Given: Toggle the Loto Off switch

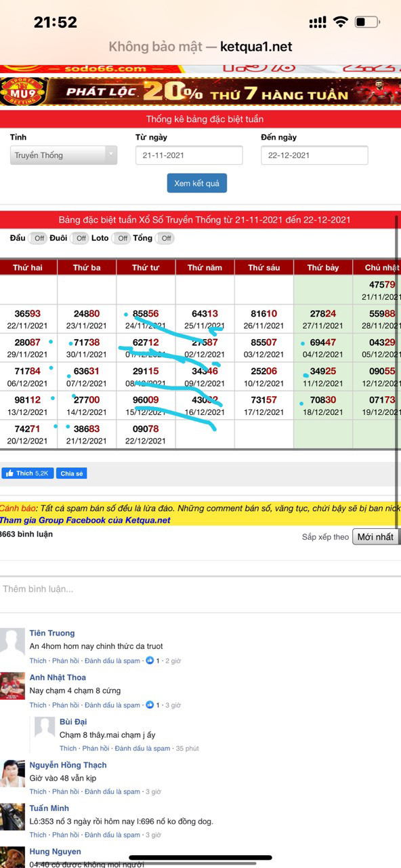Looking at the screenshot, I should coord(122,238).
